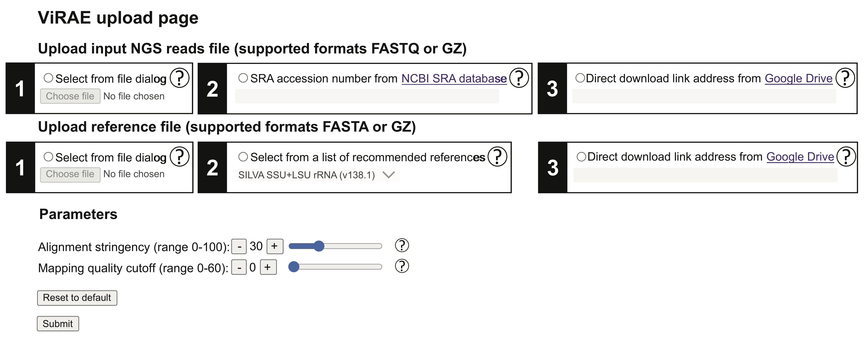Viewport: 868px width, 348px height.
Task: Show help for Alignment stringency parameter
Action: 402,246
